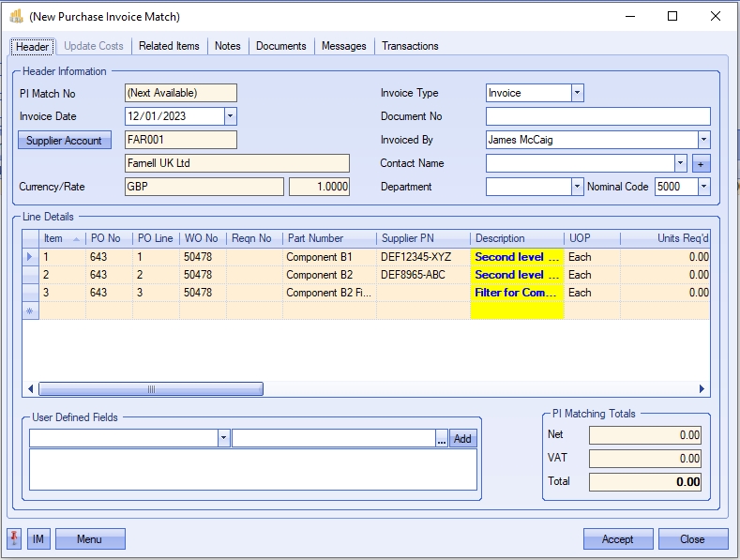Click the plus button beside Contact Name
This screenshot has width=740, height=560.
[701, 163]
